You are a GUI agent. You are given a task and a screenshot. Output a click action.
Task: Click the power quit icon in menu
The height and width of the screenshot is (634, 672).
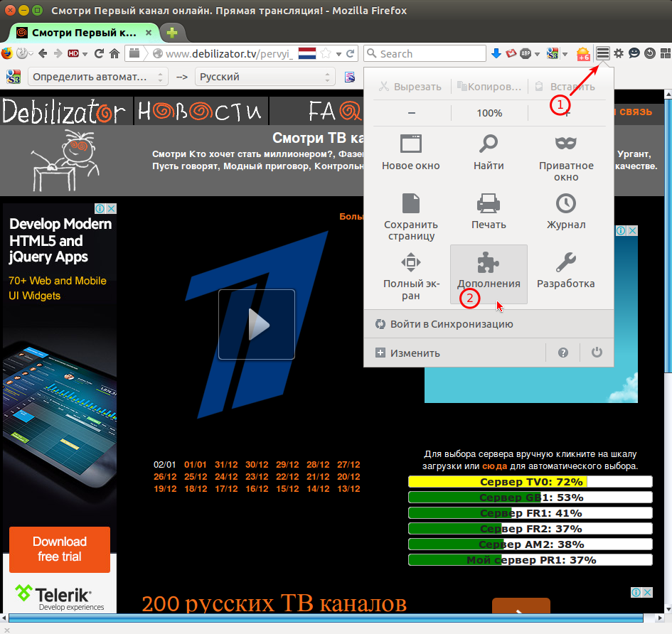click(x=597, y=353)
